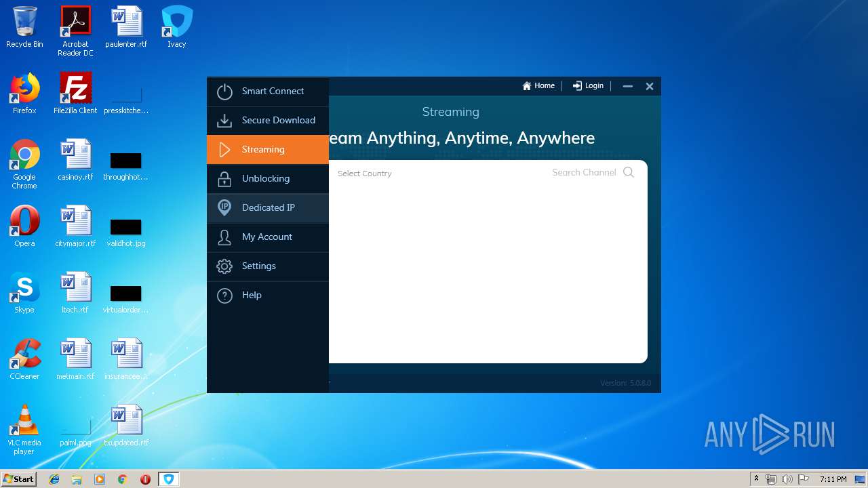Click the 7:11 PM taskbar clock
Image resolution: width=868 pixels, height=488 pixels.
(833, 479)
